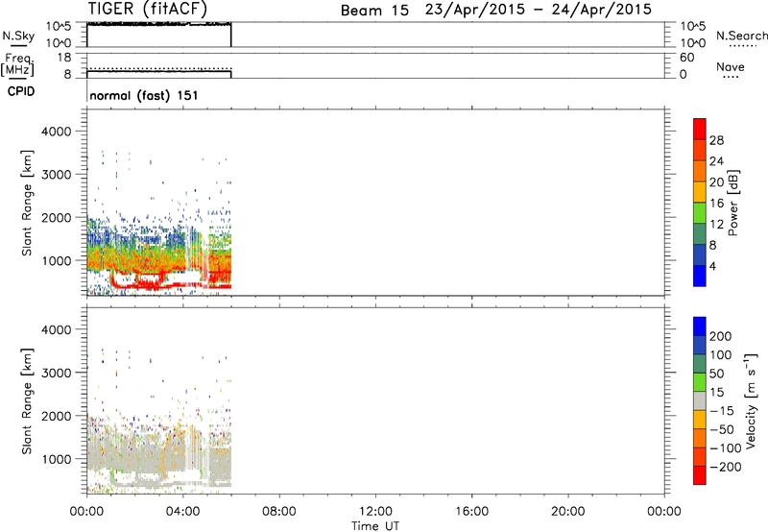
Task: Click the 12:00 time tick label
Action: [x=375, y=512]
